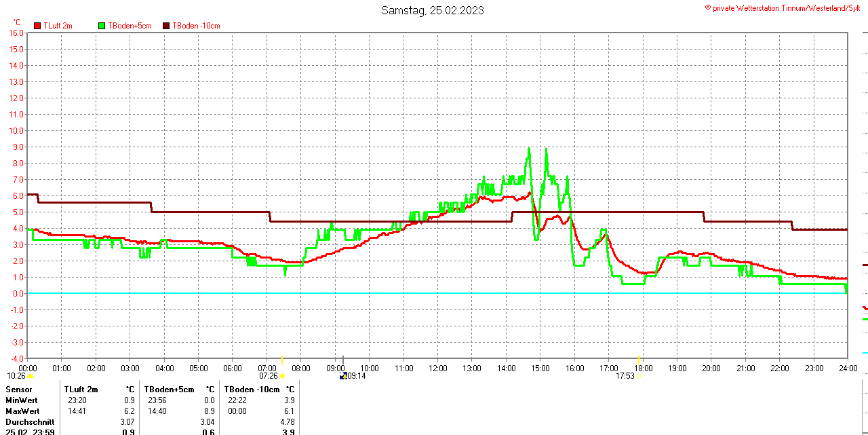Open the private Wetterstation Tinnum/Westerland/Sylt copyright text
The height and width of the screenshot is (435, 868).
coord(785,7)
